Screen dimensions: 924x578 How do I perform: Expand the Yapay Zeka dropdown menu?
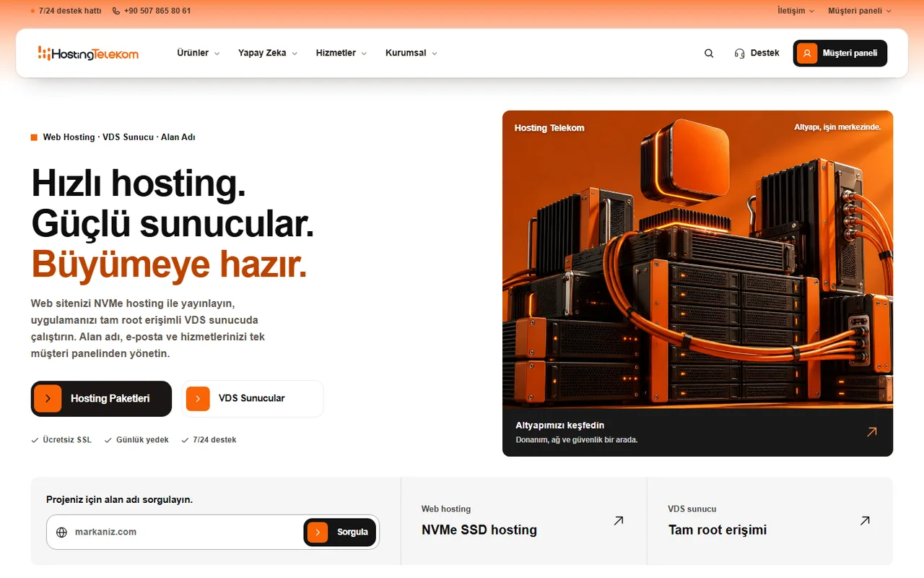(x=268, y=53)
